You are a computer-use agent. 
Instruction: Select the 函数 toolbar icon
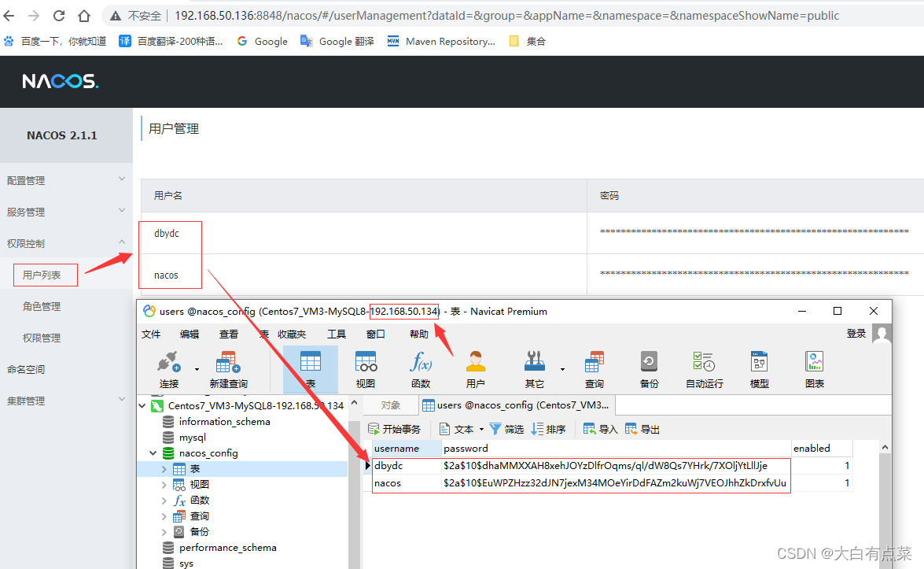coord(421,370)
